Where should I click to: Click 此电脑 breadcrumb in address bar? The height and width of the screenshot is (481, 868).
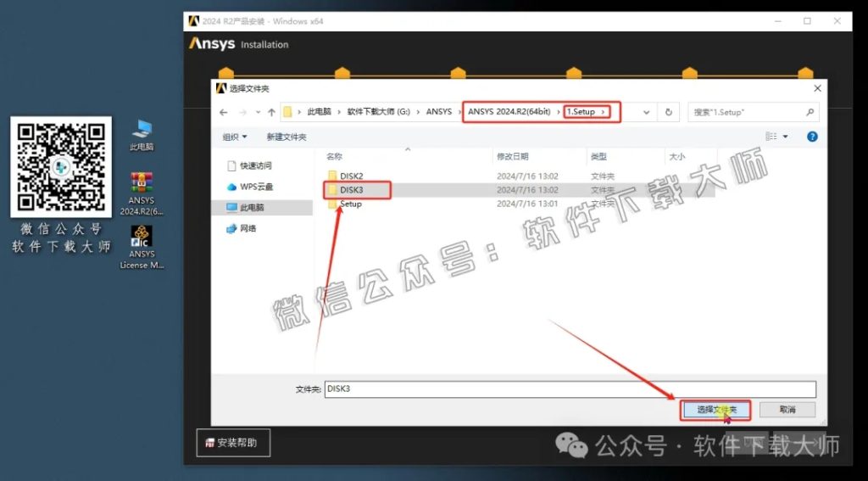pos(319,112)
